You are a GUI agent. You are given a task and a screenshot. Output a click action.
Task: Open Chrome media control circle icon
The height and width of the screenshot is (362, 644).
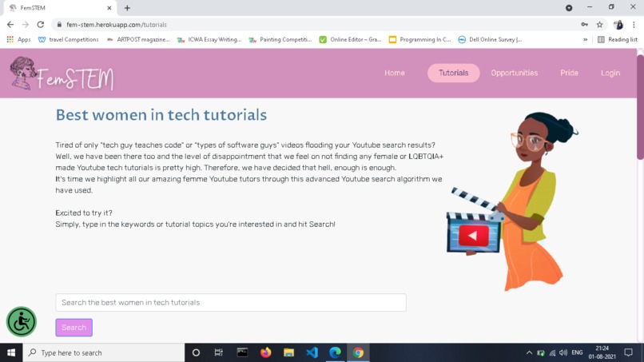pos(569,8)
